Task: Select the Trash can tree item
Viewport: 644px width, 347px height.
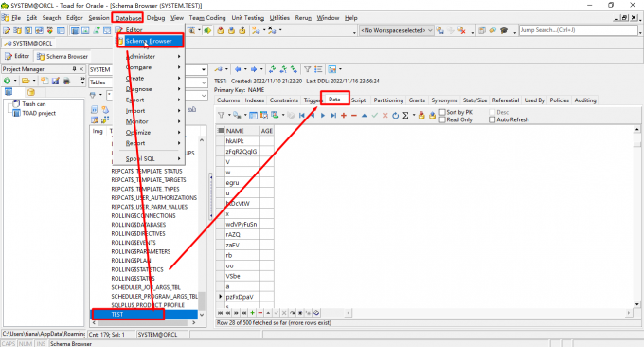Action: (34, 104)
